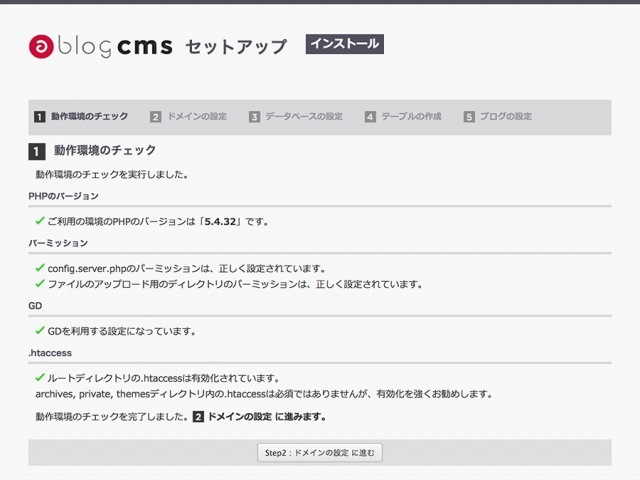The height and width of the screenshot is (480, 640).
Task: Click the number 1 icon in section heading
Action: coord(37,151)
